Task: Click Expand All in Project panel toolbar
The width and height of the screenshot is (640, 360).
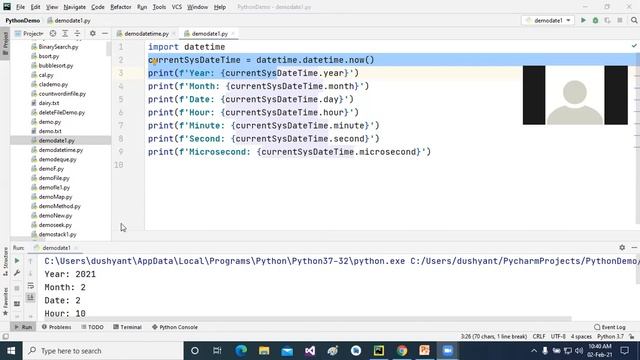Action: [x=65, y=33]
